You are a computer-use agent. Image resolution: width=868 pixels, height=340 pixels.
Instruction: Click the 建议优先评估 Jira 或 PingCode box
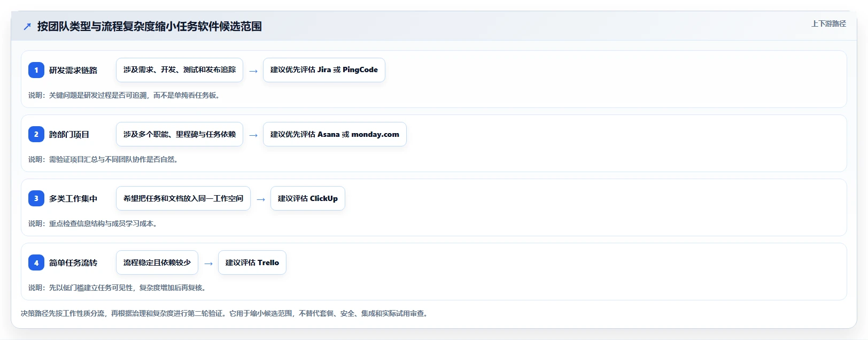tap(324, 70)
